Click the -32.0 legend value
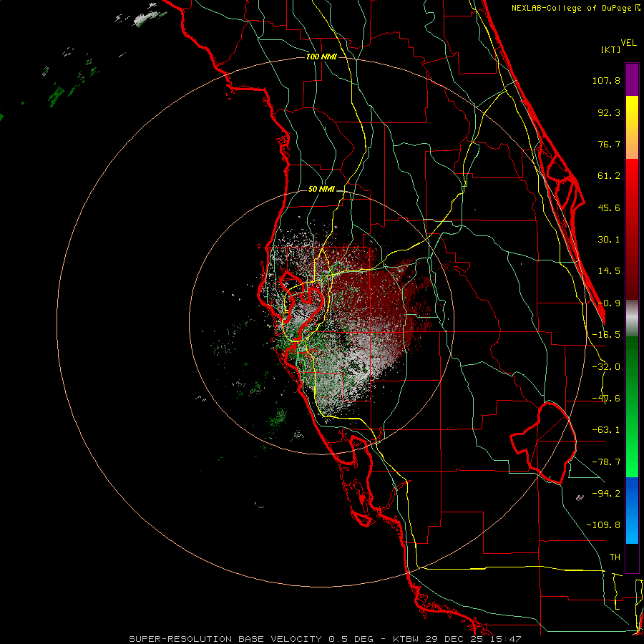Viewport: 644px width, 644px height. [x=606, y=367]
